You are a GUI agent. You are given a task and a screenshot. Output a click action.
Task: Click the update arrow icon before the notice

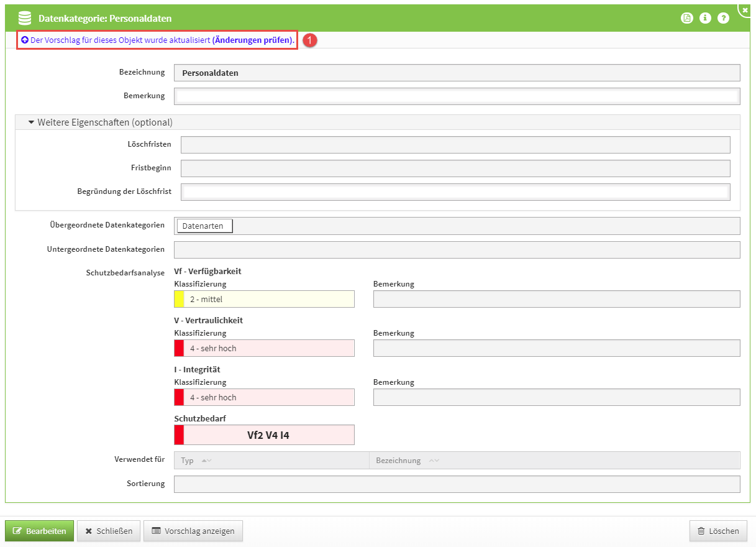25,40
